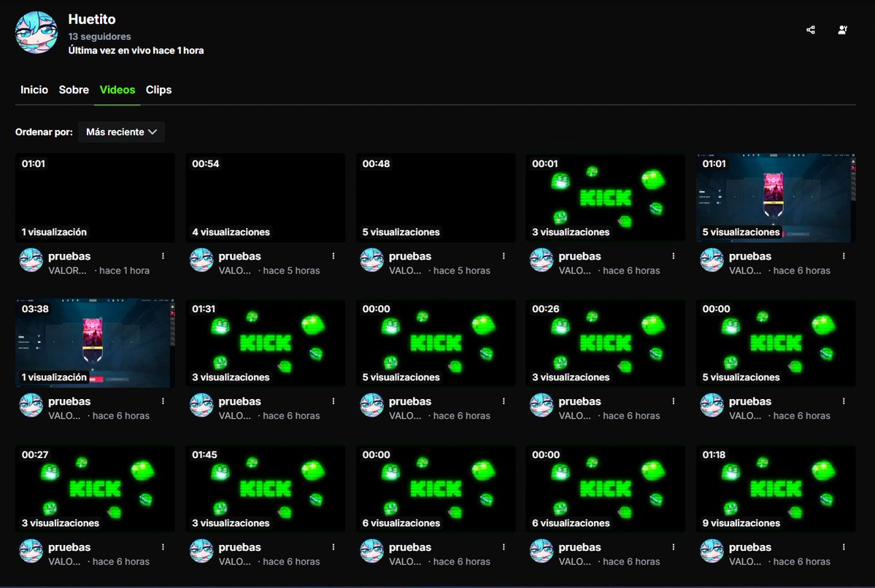This screenshot has width=875, height=588.
Task: Play the 01:31 video thumbnail
Action: 266,343
